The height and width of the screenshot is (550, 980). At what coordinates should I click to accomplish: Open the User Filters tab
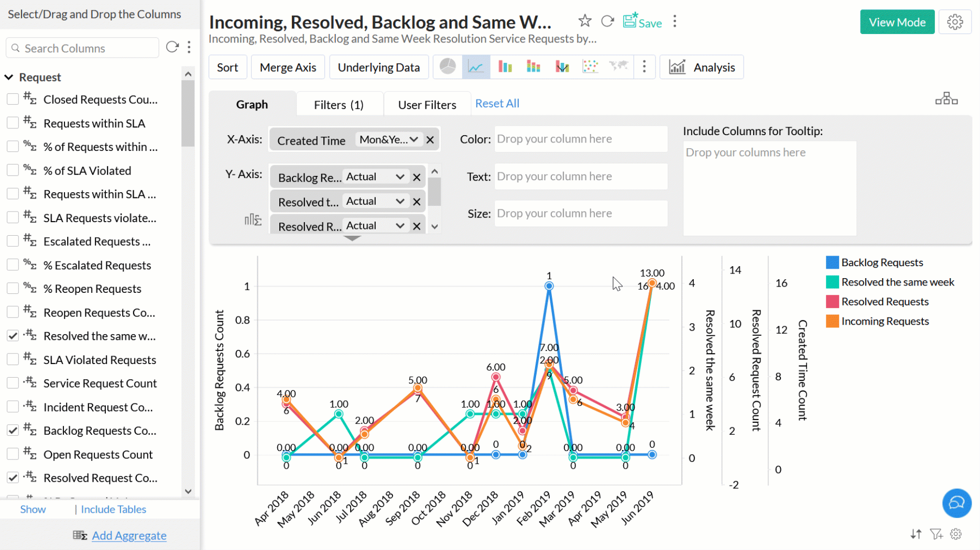tap(427, 105)
